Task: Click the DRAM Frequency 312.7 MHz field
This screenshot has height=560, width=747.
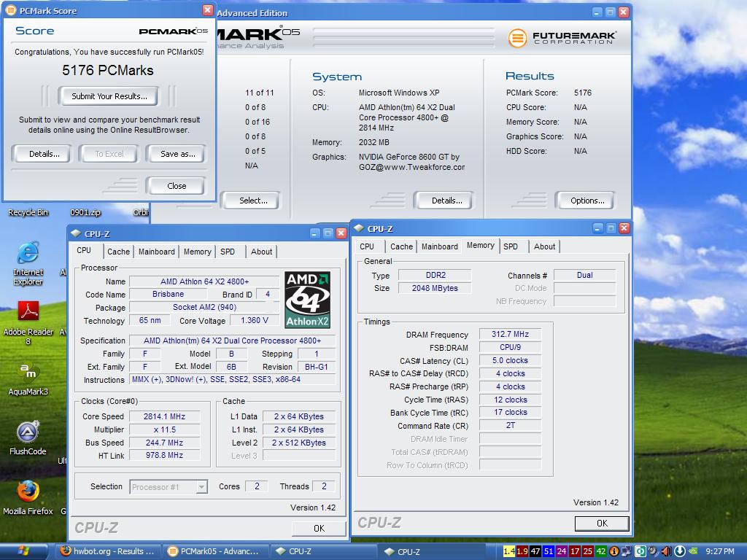Action: [x=510, y=334]
